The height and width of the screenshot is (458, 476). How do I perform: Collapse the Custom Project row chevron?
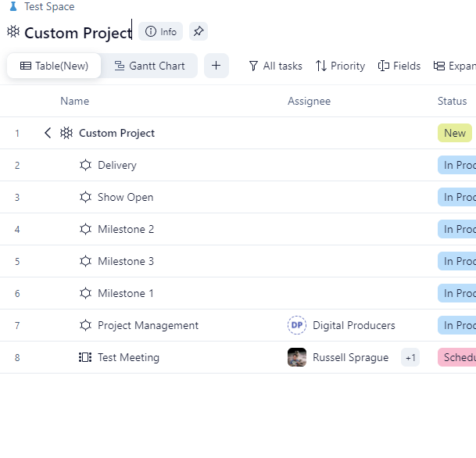coord(48,133)
